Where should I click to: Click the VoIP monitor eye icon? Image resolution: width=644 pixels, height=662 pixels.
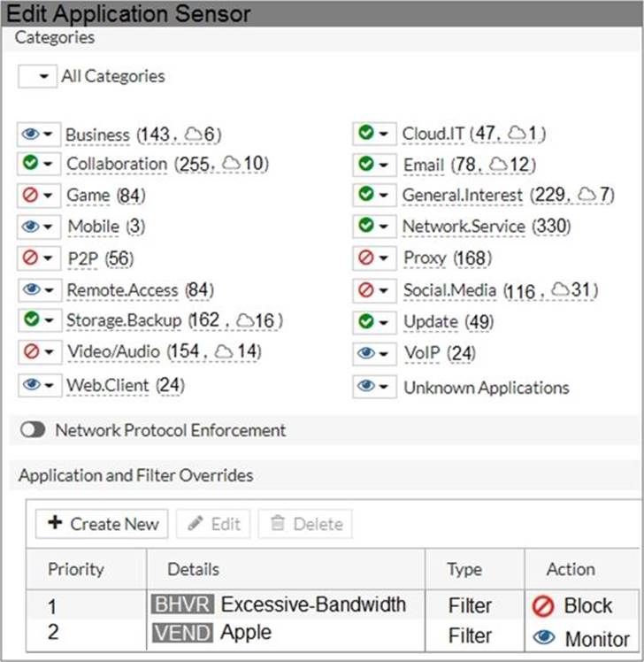pos(365,353)
